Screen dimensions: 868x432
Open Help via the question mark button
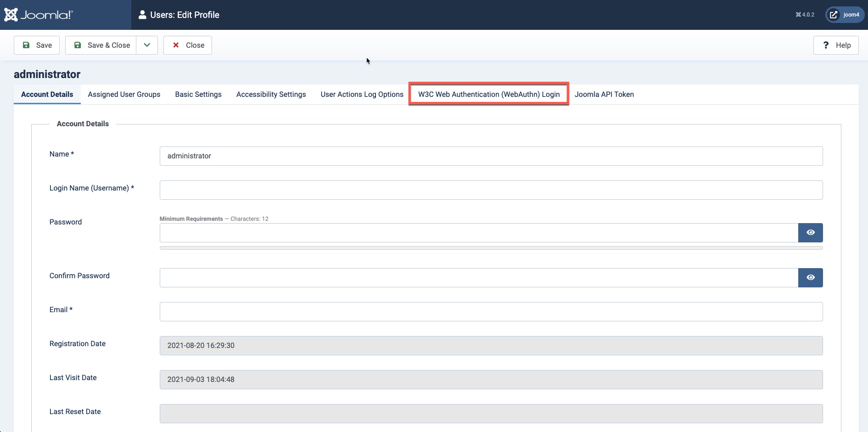pyautogui.click(x=836, y=45)
